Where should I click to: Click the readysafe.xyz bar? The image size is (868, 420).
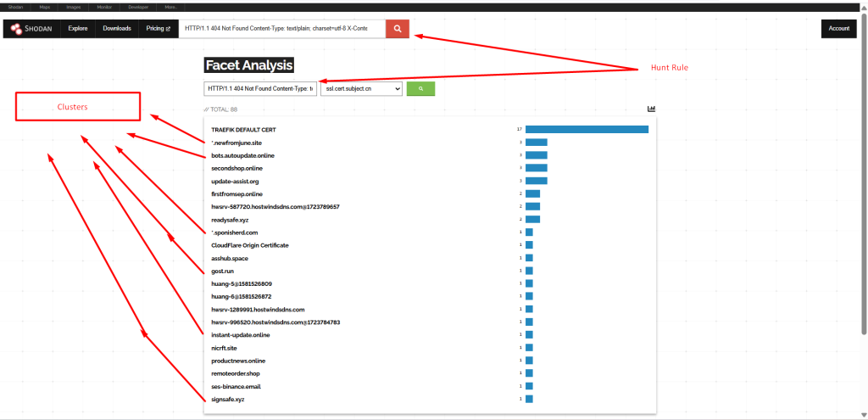click(x=532, y=220)
